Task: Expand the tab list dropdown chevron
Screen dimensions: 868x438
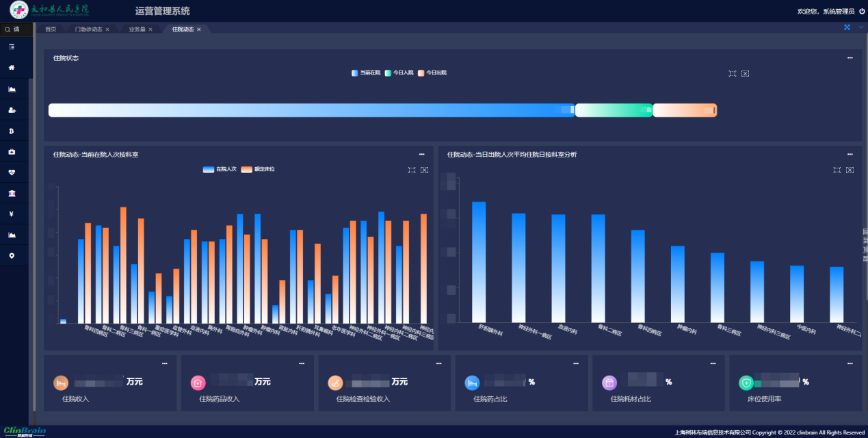Action: (x=861, y=27)
